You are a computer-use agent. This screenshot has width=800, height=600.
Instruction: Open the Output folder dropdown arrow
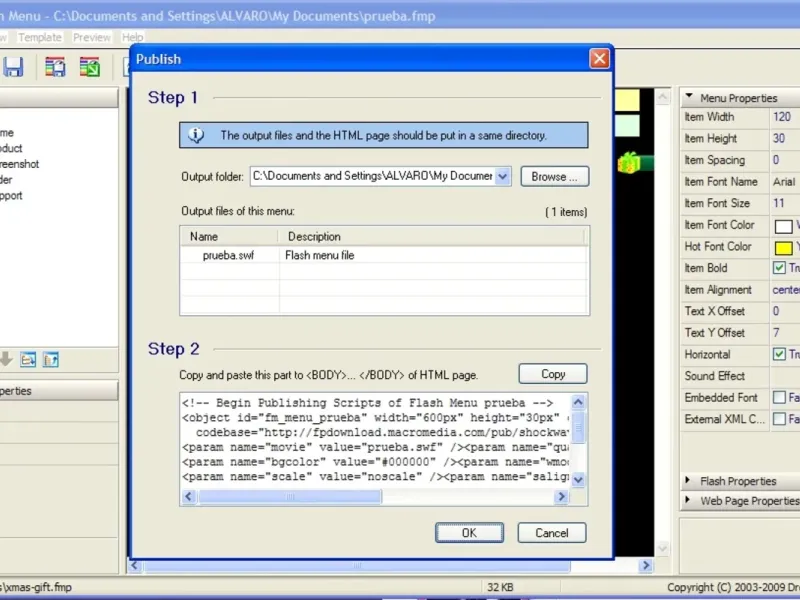click(x=503, y=177)
